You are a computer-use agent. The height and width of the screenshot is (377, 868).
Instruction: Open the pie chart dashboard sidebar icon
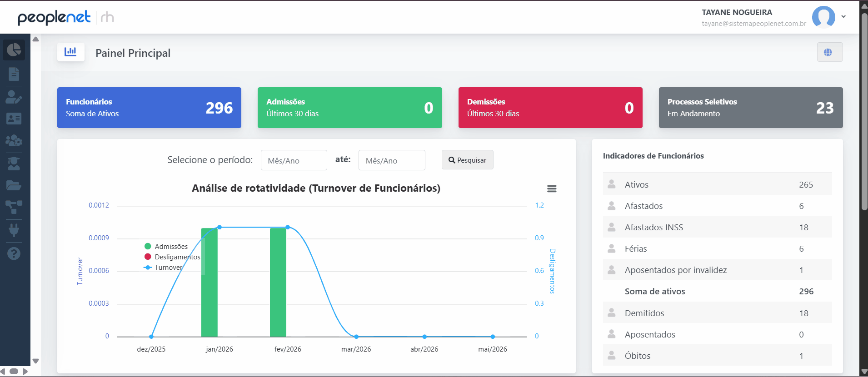(x=14, y=50)
